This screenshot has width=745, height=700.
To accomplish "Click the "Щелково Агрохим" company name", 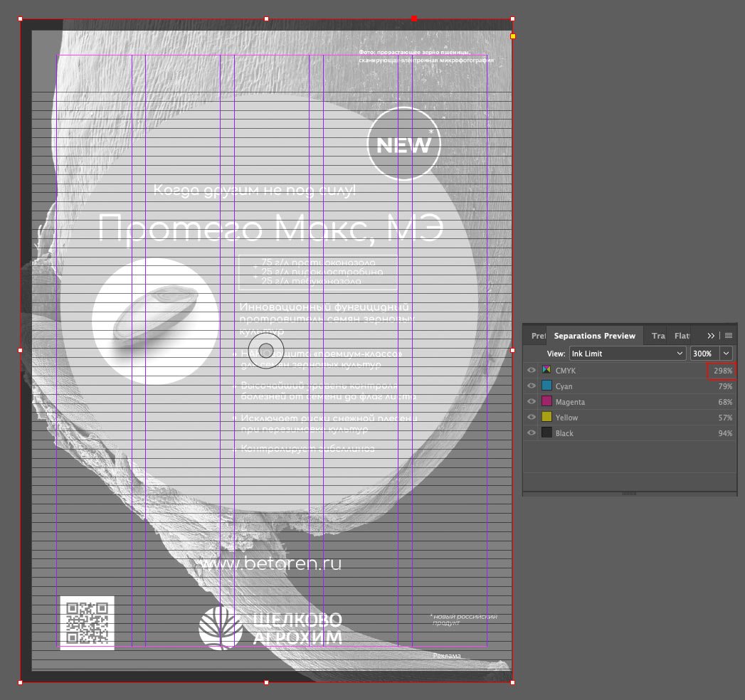I will [x=297, y=628].
